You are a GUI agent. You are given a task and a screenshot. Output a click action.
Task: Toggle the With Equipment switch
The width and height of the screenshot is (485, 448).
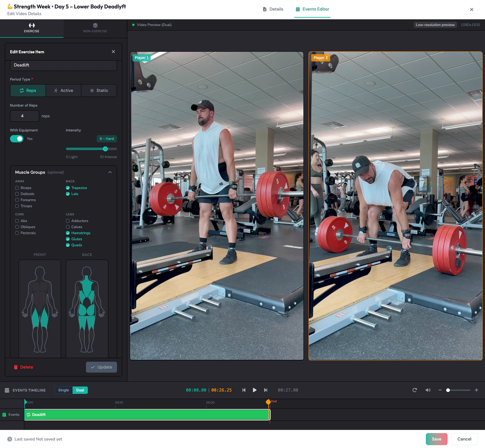point(17,139)
